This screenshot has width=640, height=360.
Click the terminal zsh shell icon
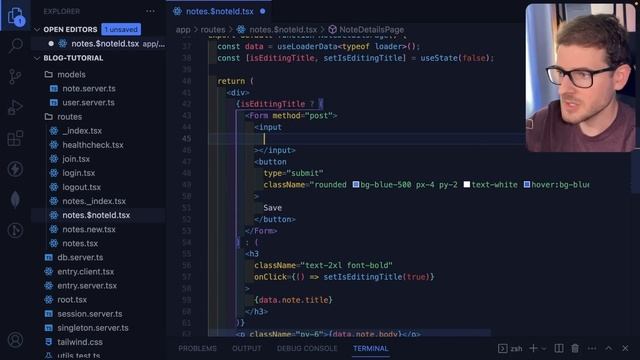502,348
